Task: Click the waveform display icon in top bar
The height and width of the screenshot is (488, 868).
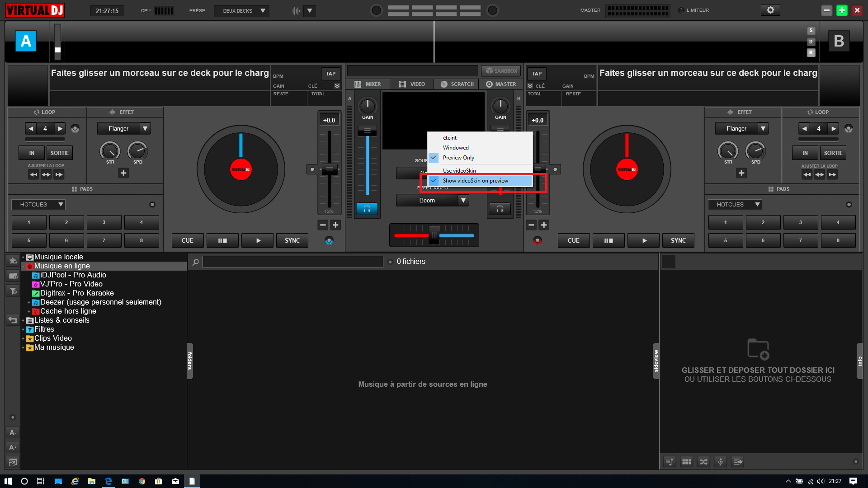Action: [x=296, y=11]
